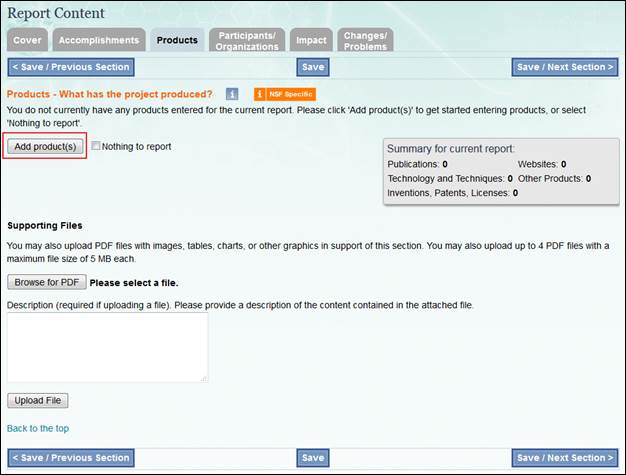Image resolution: width=626 pixels, height=475 pixels.
Task: Go to the Participants/Organizations tab
Action: (247, 40)
